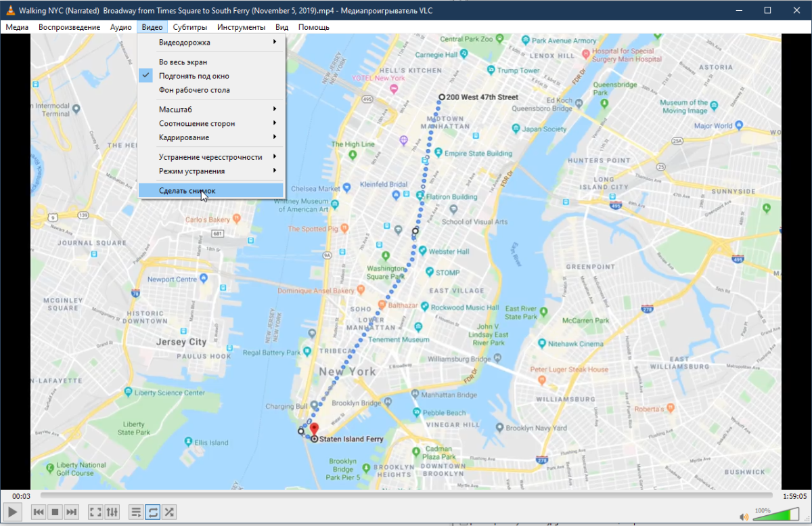812x526 pixels.
Task: Open the Медиа menu
Action: pyautogui.click(x=17, y=27)
